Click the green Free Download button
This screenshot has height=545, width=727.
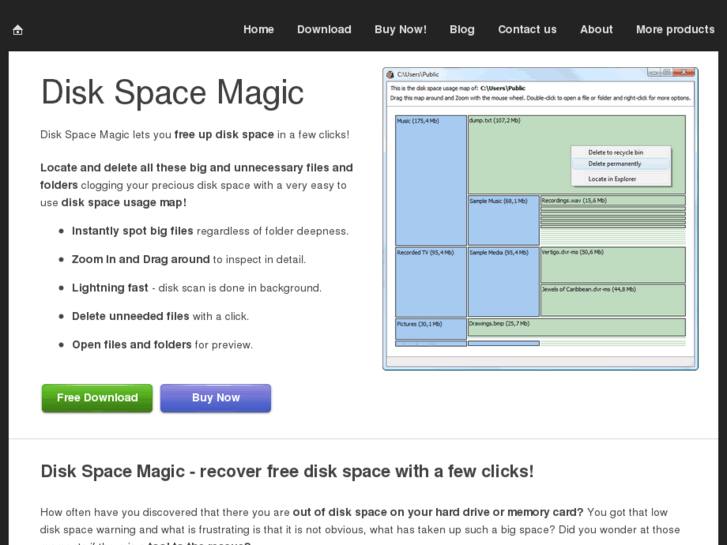point(97,398)
